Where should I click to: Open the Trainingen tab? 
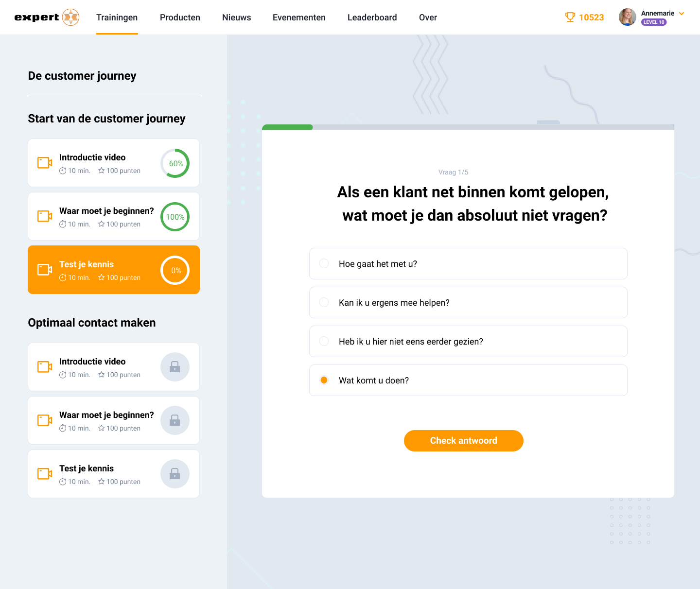117,17
